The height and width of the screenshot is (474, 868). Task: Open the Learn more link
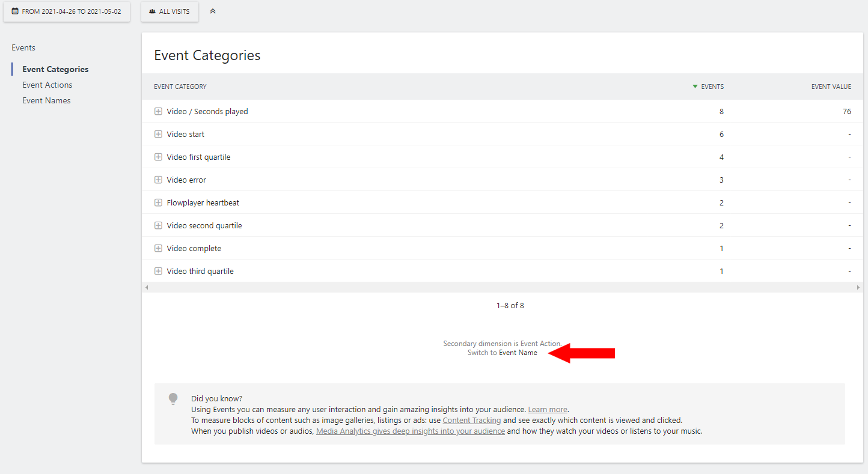(x=548, y=409)
